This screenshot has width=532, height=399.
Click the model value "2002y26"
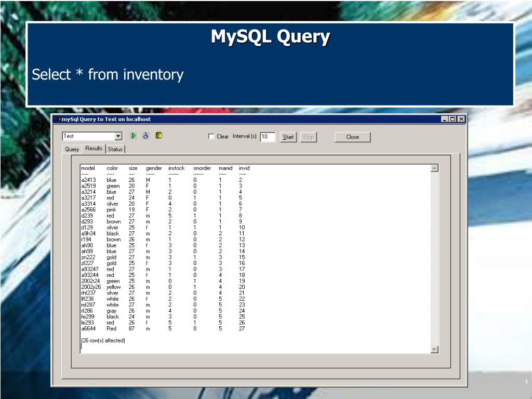tap(91, 287)
